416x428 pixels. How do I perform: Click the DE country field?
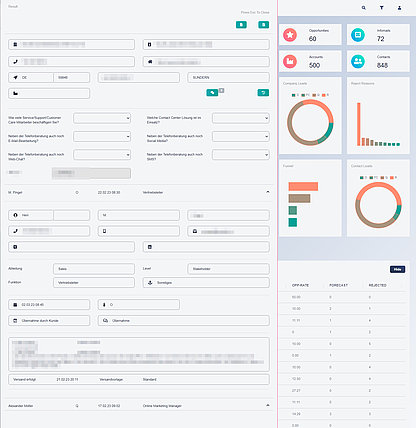tap(31, 77)
